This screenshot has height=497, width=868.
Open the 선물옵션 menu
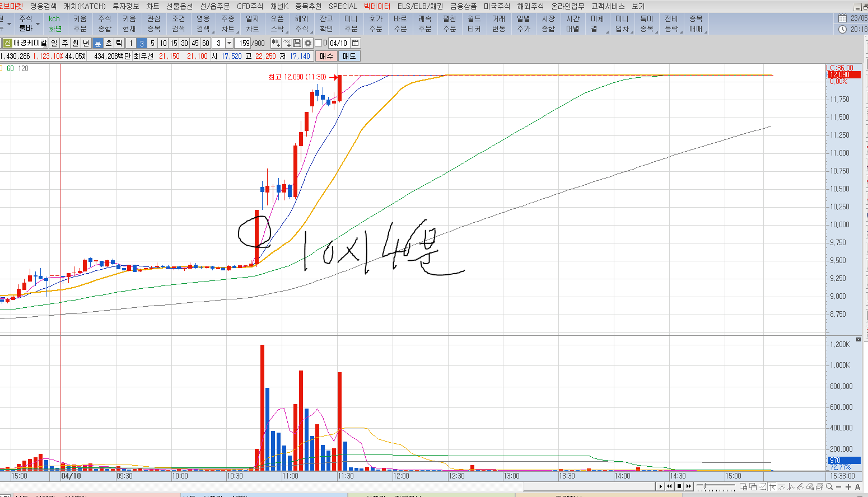pyautogui.click(x=179, y=6)
